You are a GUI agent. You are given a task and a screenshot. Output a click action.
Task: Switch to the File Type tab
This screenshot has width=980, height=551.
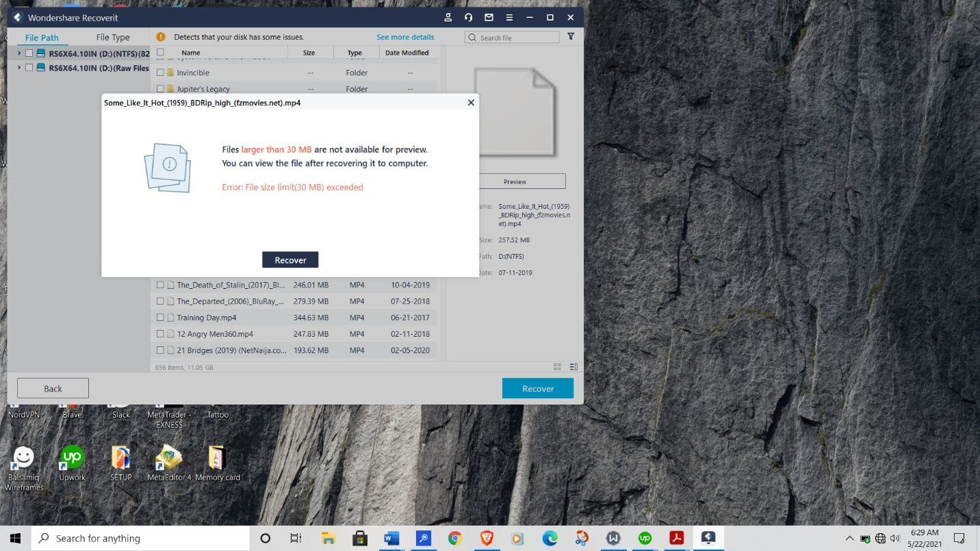click(x=113, y=38)
